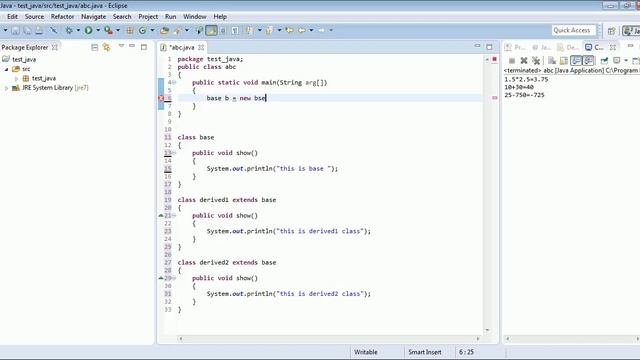Toggle Show Console on Standard Out
Viewport: 640px width, 360px height.
[576, 61]
